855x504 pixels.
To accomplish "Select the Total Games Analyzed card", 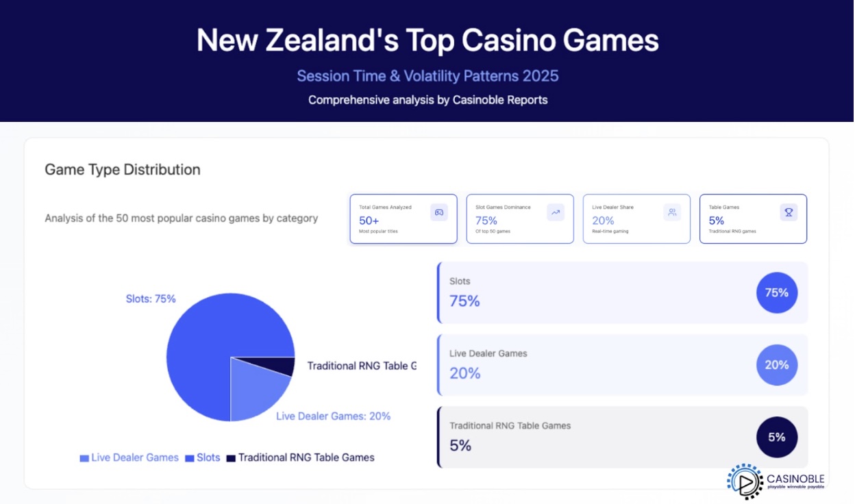I will 403,219.
